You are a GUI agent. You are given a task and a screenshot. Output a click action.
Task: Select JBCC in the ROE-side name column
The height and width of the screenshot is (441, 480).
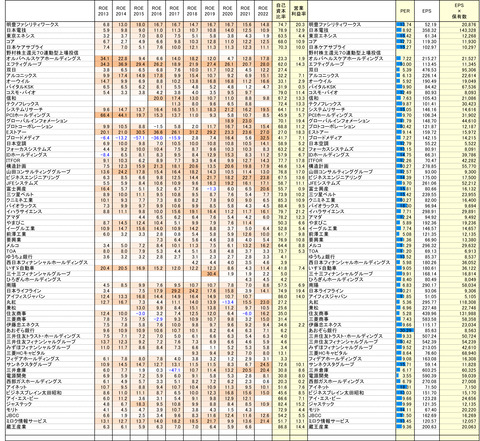tap(13, 415)
